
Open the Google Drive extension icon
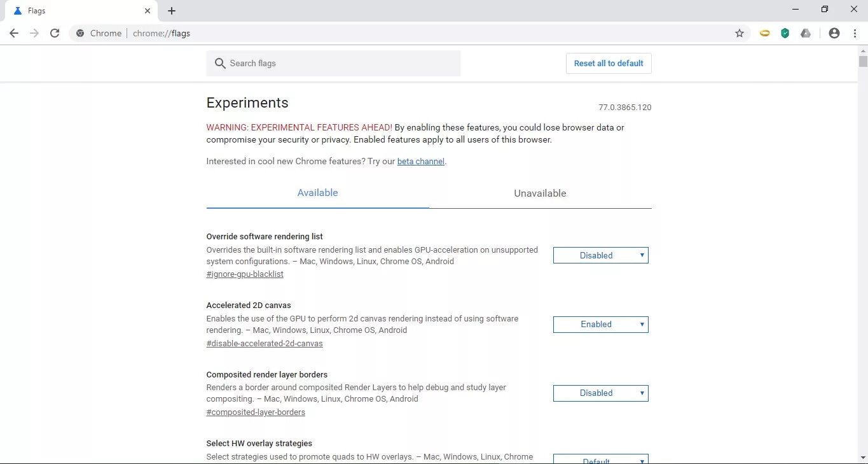(x=806, y=33)
